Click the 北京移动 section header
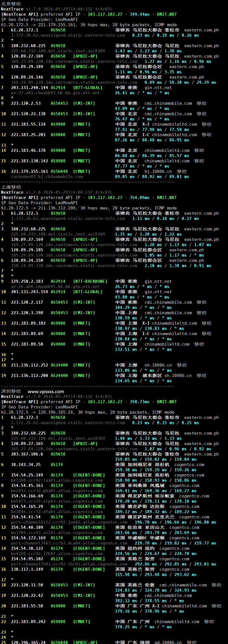Screen dimensions: 228x644 11,4
